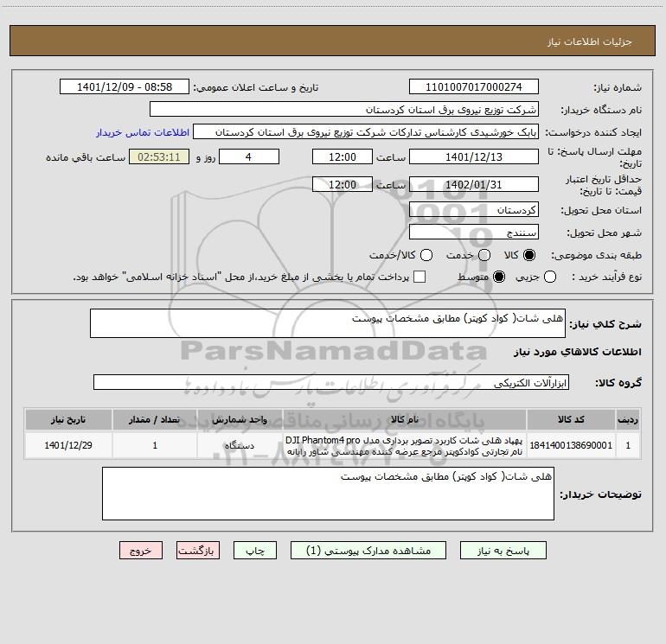
Task: Click the نام کالا column header
Action: coord(405,419)
